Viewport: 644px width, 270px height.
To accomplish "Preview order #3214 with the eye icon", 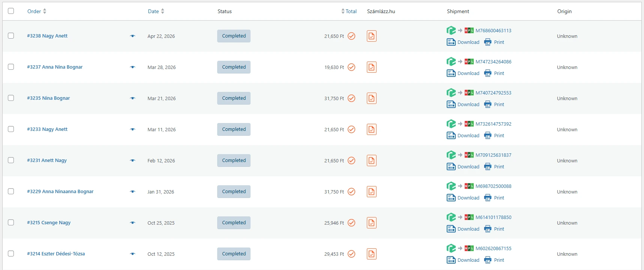I will pos(132,254).
